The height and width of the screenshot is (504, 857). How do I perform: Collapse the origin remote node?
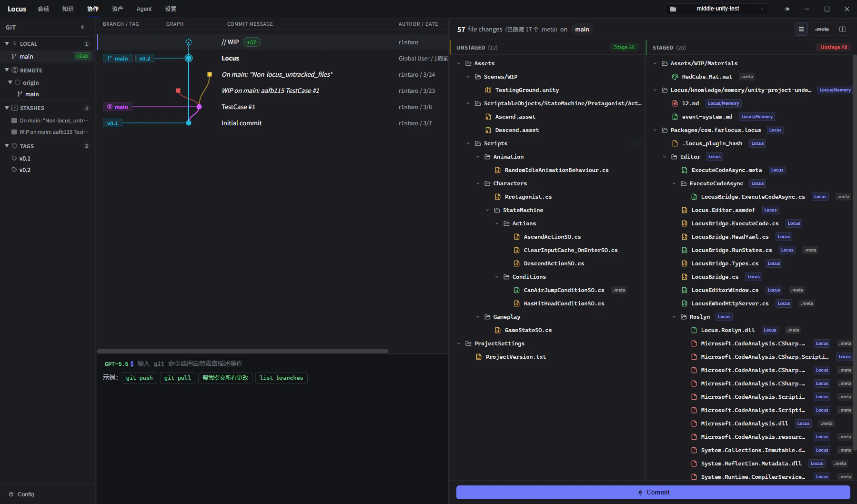click(10, 82)
